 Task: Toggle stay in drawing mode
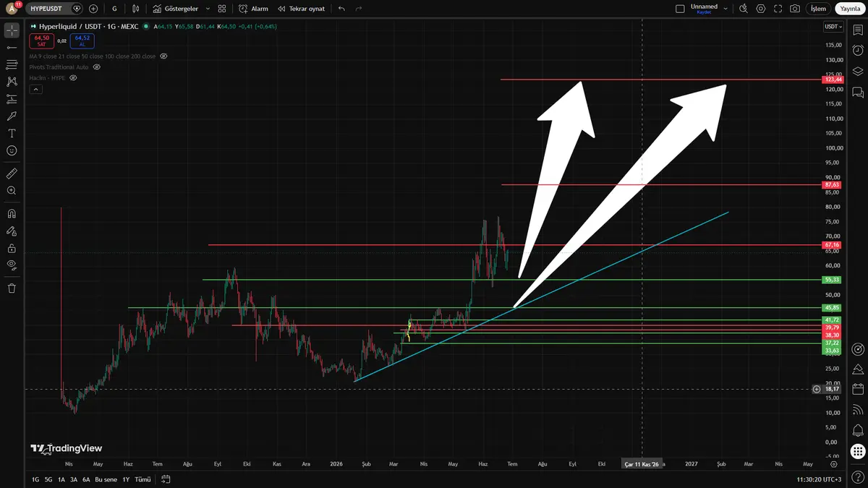[12, 231]
